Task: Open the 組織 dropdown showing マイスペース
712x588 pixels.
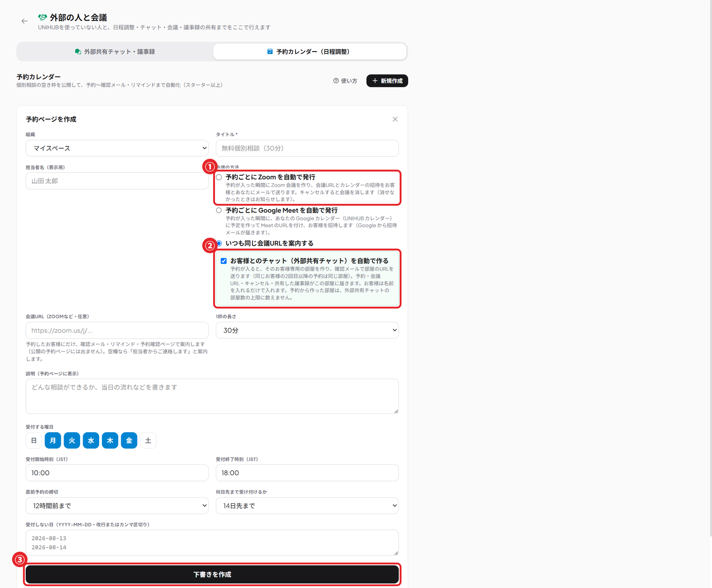Action: point(117,148)
